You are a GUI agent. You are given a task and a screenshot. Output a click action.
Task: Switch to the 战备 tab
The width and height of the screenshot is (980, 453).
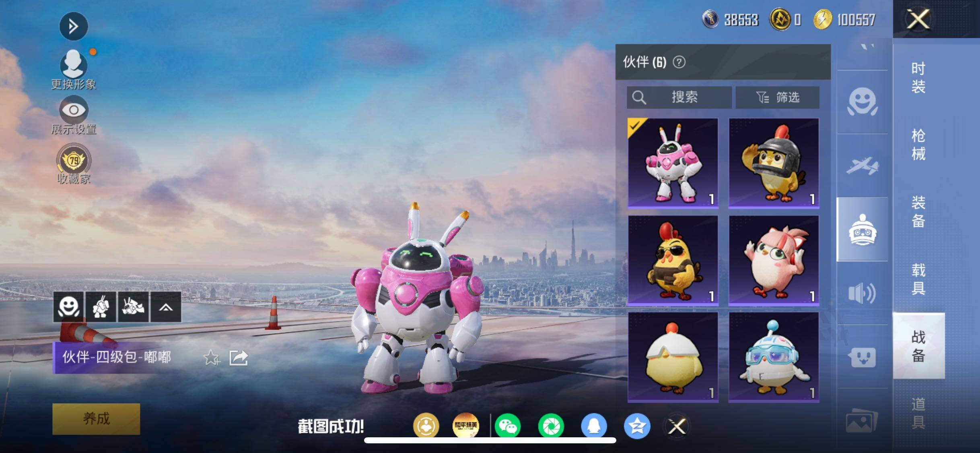[x=918, y=346]
